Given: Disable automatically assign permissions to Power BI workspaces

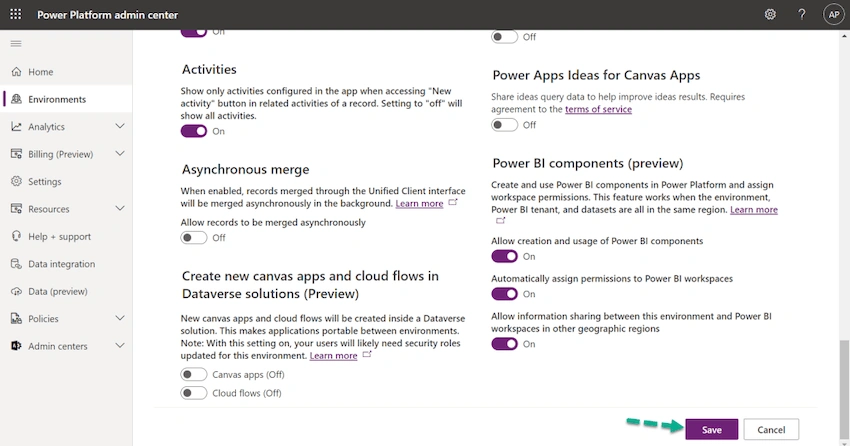Looking at the screenshot, I should tap(505, 294).
